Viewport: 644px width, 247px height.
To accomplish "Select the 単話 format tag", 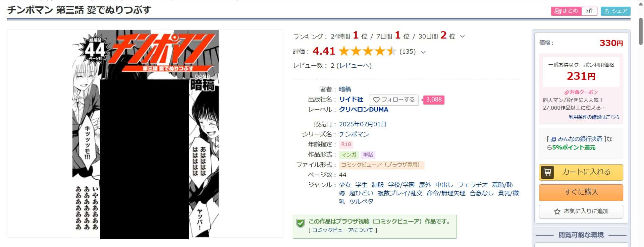I will click(368, 155).
